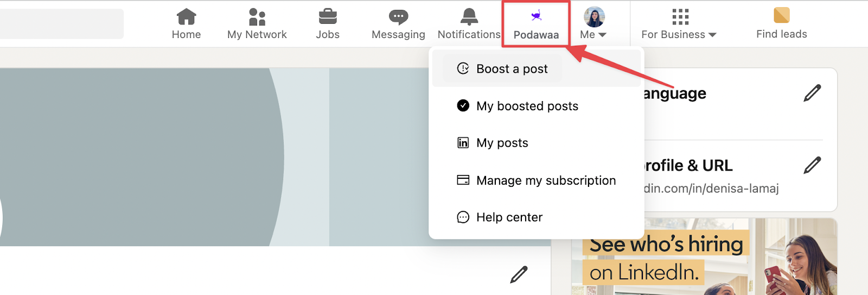The image size is (868, 295).
Task: Click the Find leads text label
Action: click(x=782, y=34)
